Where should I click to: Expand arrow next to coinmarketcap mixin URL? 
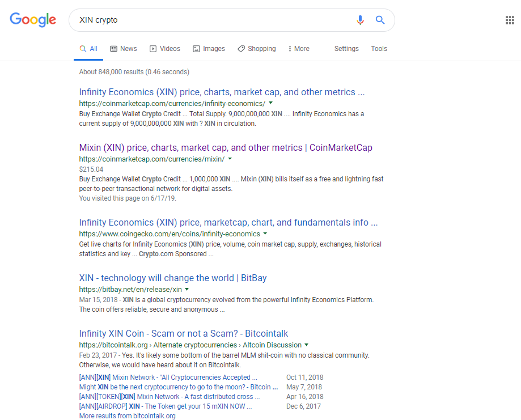click(230, 159)
